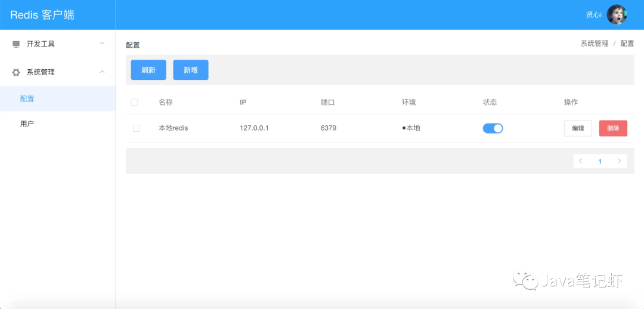Viewport: 644px width, 309px height.
Task: Open the user avatar in the header
Action: (x=617, y=15)
